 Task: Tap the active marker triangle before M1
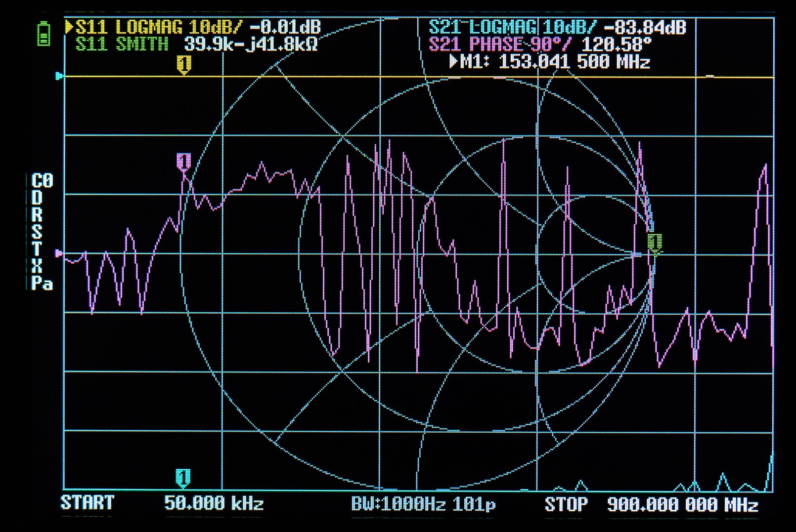pos(453,62)
